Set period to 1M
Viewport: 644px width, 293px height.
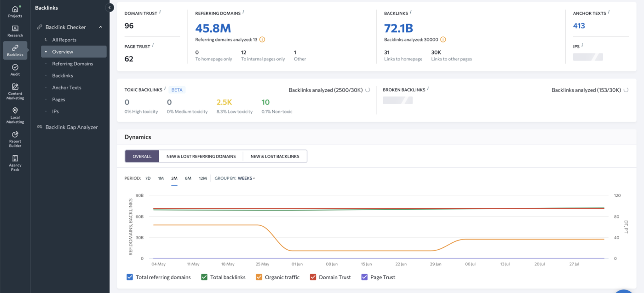161,178
